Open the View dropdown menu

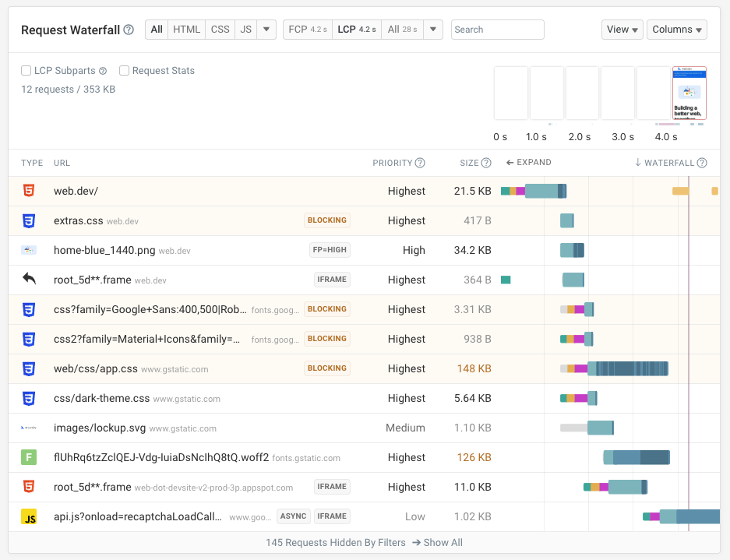[x=622, y=30]
